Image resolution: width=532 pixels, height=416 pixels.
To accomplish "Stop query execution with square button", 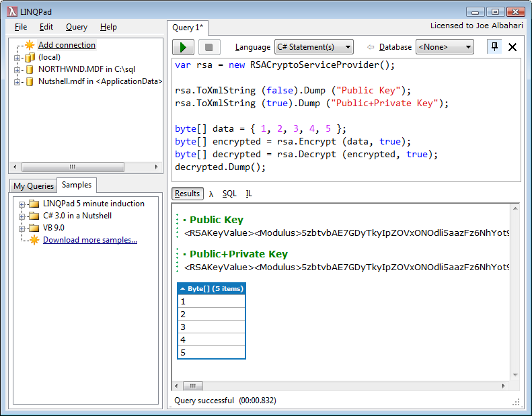I will pyautogui.click(x=209, y=47).
